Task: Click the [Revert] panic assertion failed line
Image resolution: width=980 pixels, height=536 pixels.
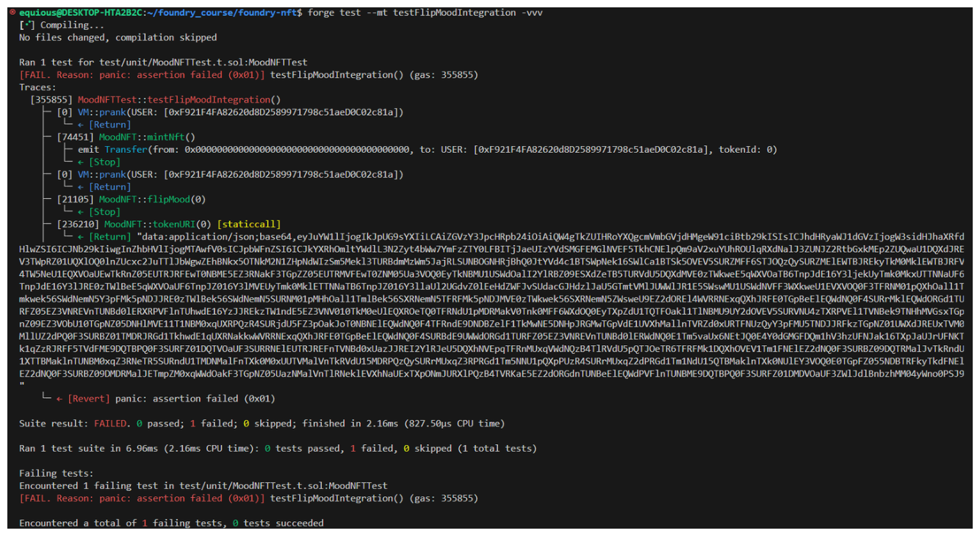Action: click(170, 399)
